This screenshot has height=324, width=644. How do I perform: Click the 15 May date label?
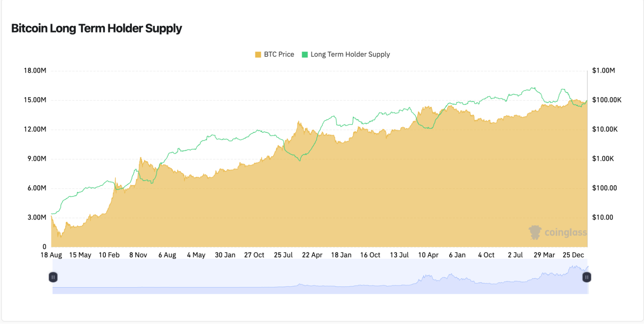pos(80,255)
